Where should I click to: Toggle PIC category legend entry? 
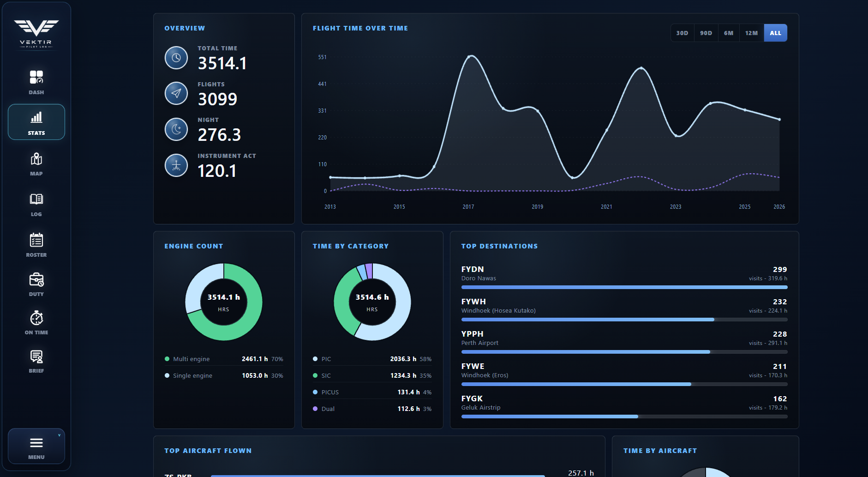(x=372, y=359)
